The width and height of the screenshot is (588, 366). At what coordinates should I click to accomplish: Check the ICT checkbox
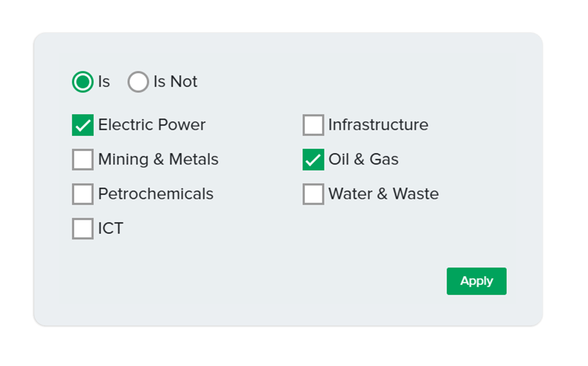(x=83, y=229)
